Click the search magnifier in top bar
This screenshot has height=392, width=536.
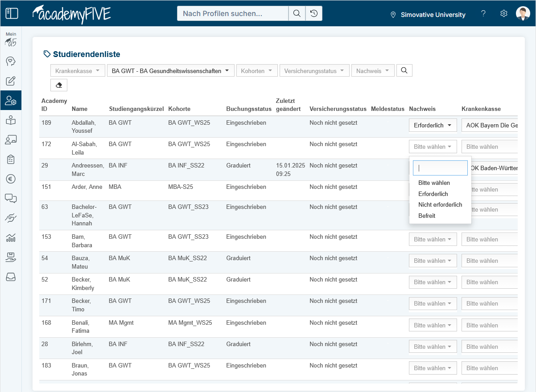coord(297,13)
